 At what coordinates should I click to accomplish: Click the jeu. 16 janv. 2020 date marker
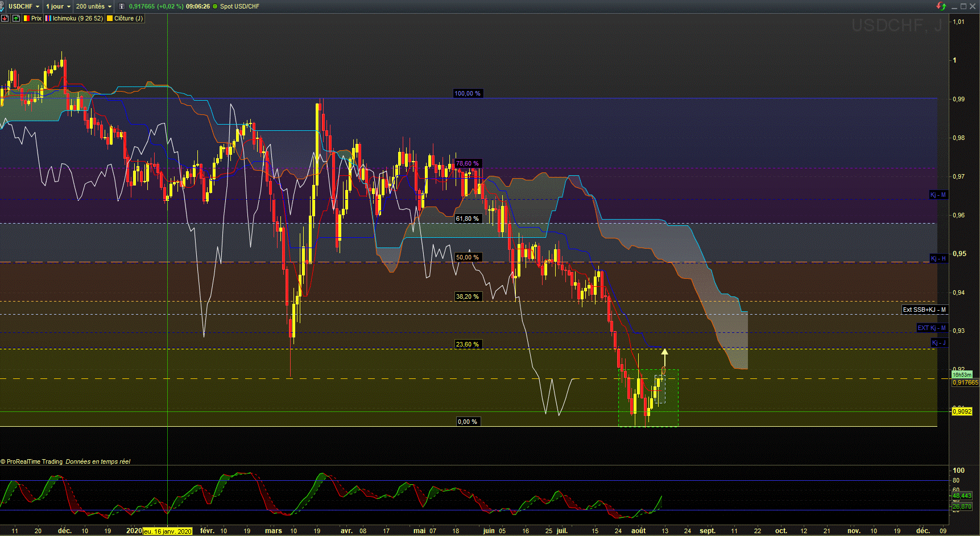coord(167,531)
